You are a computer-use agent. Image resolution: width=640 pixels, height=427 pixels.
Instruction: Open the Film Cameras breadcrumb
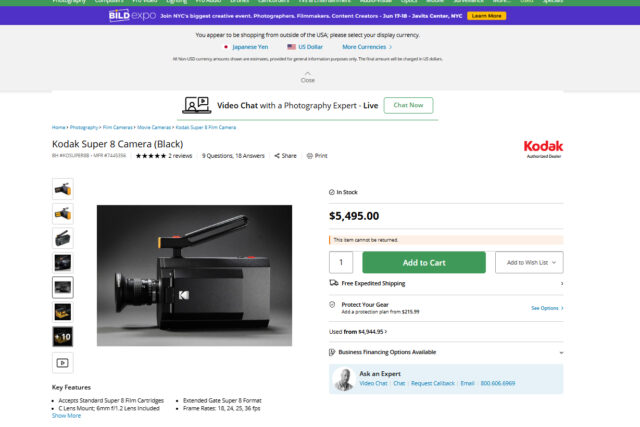tap(118, 127)
